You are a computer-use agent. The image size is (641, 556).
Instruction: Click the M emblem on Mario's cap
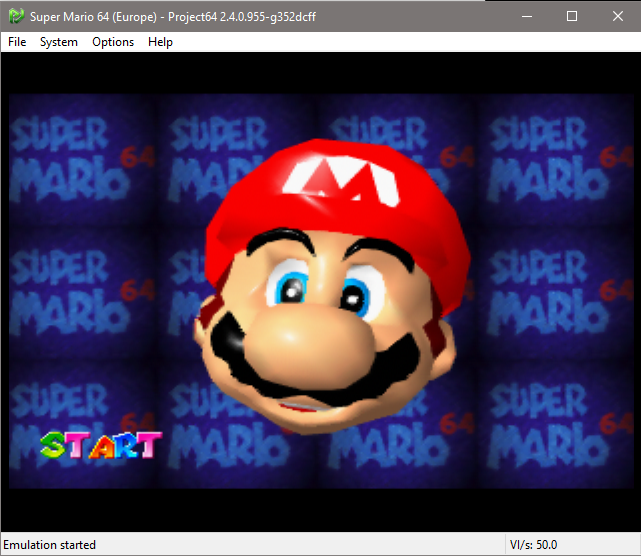pyautogui.click(x=341, y=180)
